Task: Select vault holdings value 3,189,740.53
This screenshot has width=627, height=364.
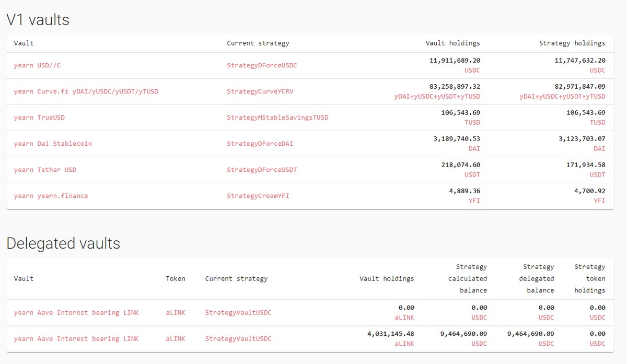Action: 457,139
